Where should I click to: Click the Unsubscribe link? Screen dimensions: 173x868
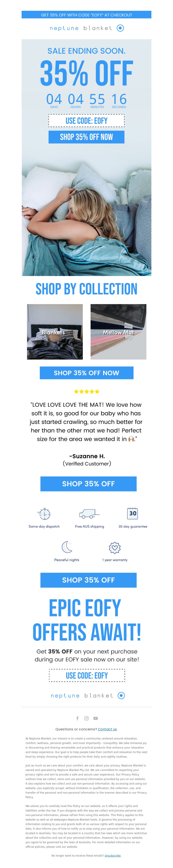tap(112, 855)
